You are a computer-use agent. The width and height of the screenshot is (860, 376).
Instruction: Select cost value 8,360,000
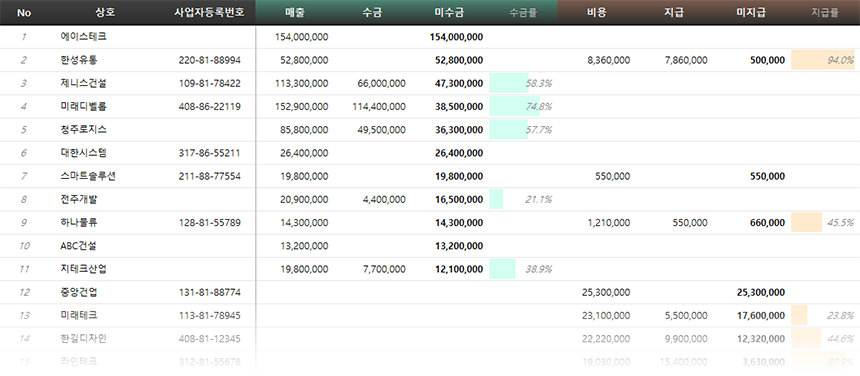coord(609,60)
